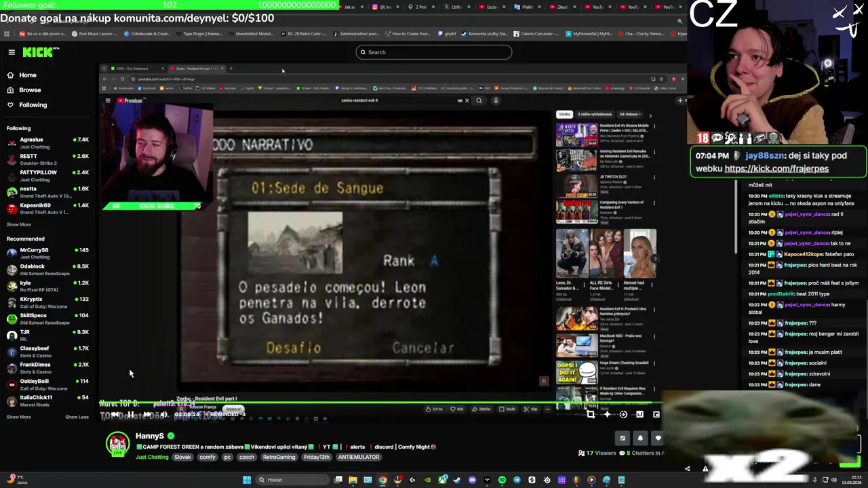
Task: Open FrankDimes recommended channel
Action: (x=47, y=367)
